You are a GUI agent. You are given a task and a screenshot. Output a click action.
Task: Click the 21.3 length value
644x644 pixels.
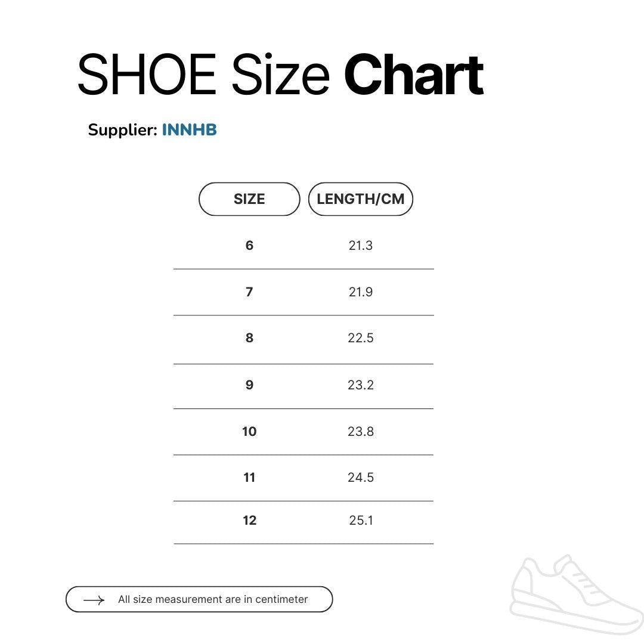coord(361,246)
